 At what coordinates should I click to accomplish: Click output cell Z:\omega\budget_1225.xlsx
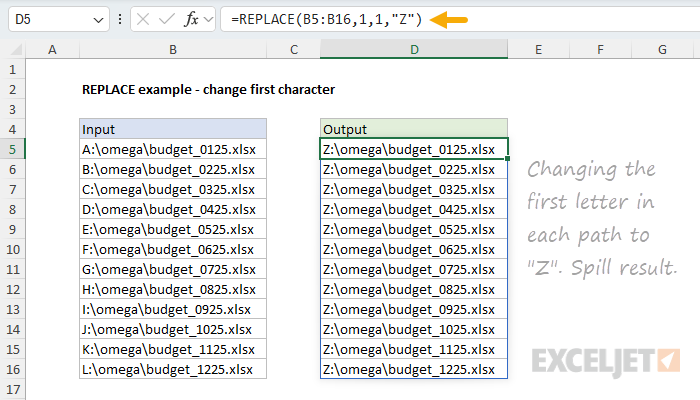tap(414, 369)
